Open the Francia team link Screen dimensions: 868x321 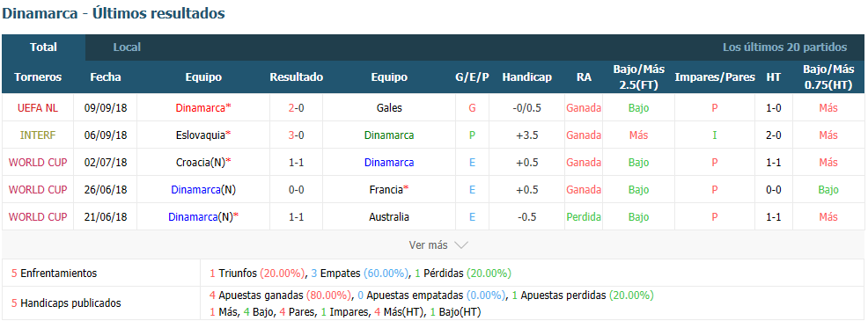[386, 189]
